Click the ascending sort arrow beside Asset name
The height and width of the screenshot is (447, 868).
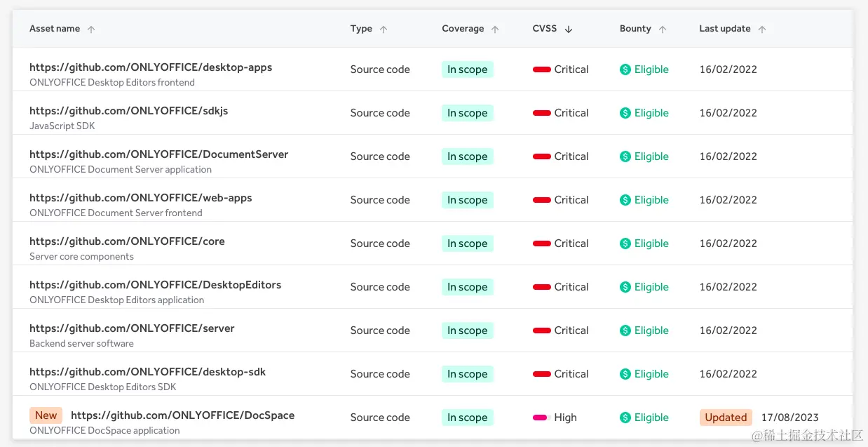coord(91,29)
